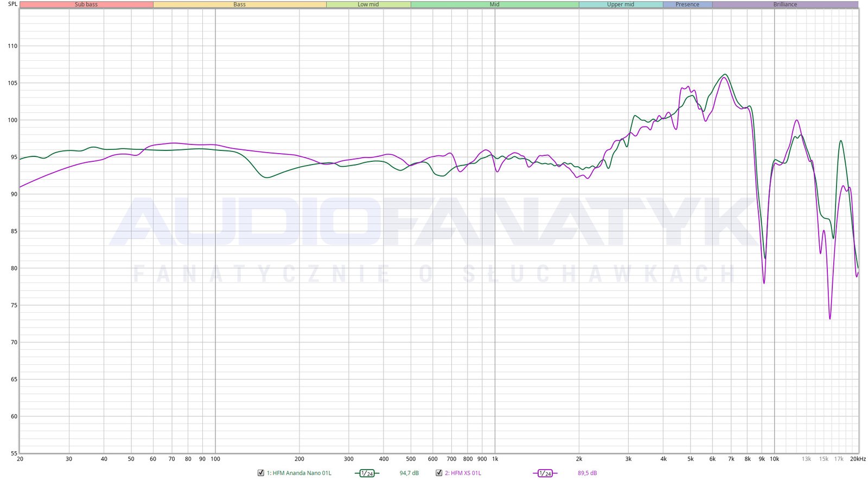Click the 17k frequency axis label

coord(839,459)
